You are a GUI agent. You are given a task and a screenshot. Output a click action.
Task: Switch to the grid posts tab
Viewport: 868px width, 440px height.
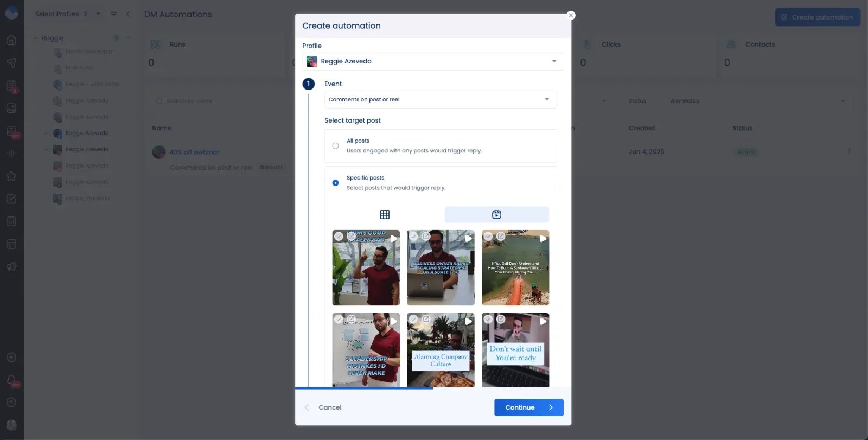point(385,214)
